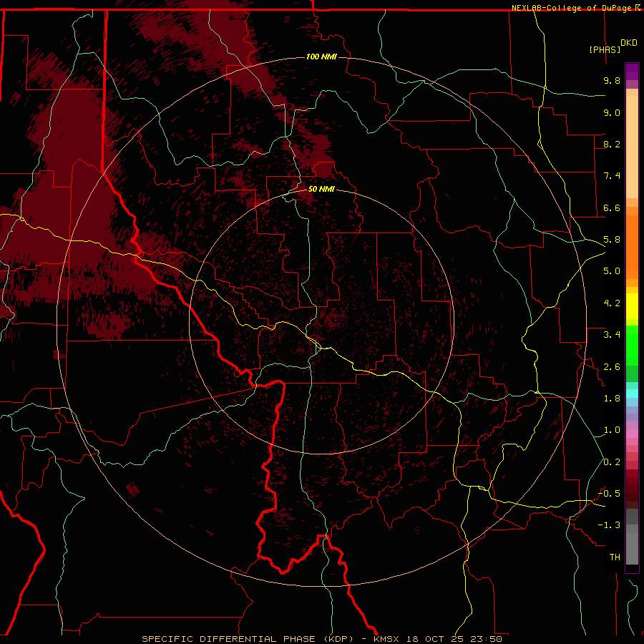Click the 1.8 legend value

coord(612,399)
